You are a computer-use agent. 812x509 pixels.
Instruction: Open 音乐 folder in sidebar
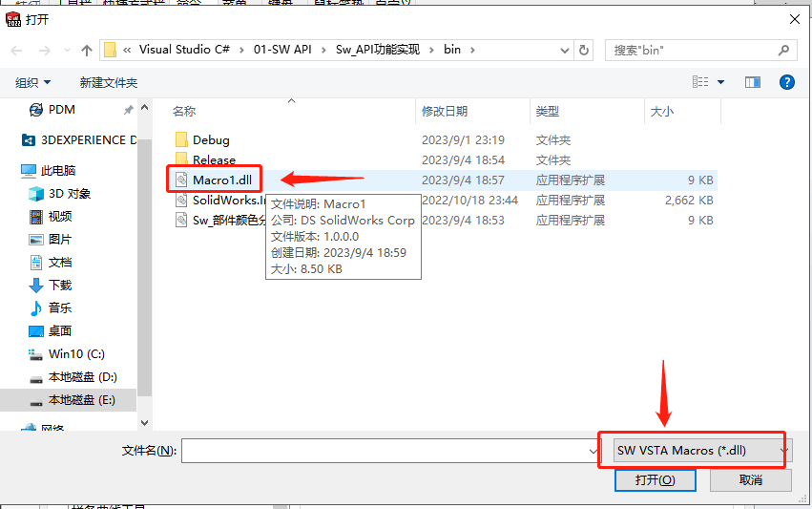coord(51,308)
